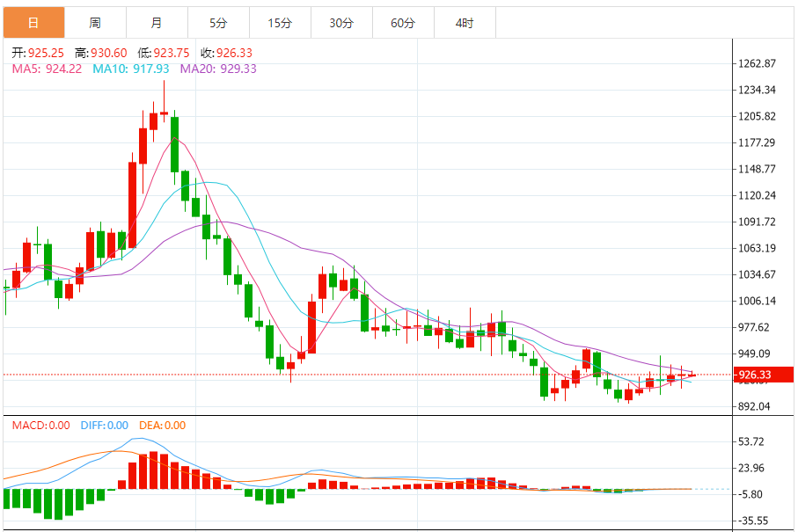Click the tallest red MACD histogram bar
Viewport: 798px width, 532px height.
(x=153, y=470)
